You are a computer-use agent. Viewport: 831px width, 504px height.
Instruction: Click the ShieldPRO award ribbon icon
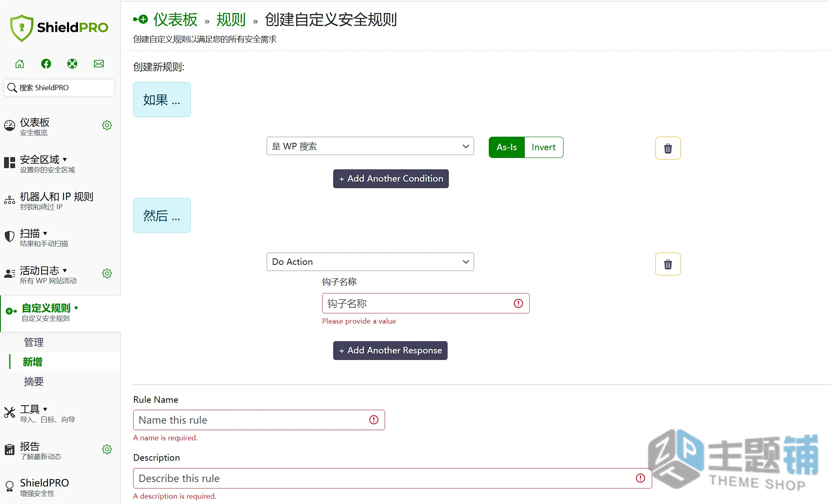(x=9, y=486)
